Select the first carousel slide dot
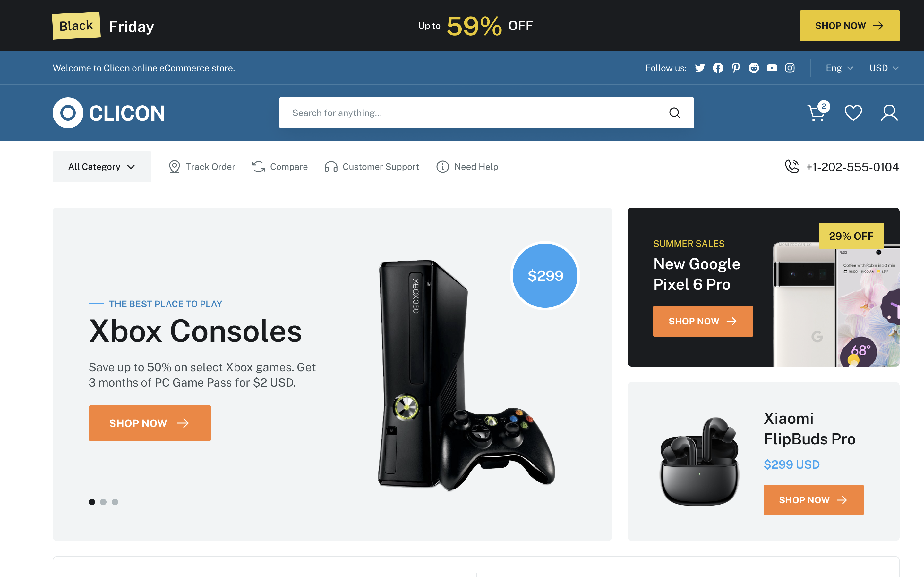The height and width of the screenshot is (577, 924). 92,502
